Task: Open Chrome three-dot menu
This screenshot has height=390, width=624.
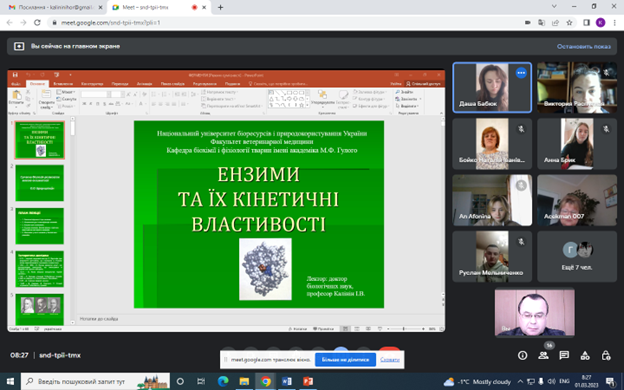Action: [x=615, y=23]
